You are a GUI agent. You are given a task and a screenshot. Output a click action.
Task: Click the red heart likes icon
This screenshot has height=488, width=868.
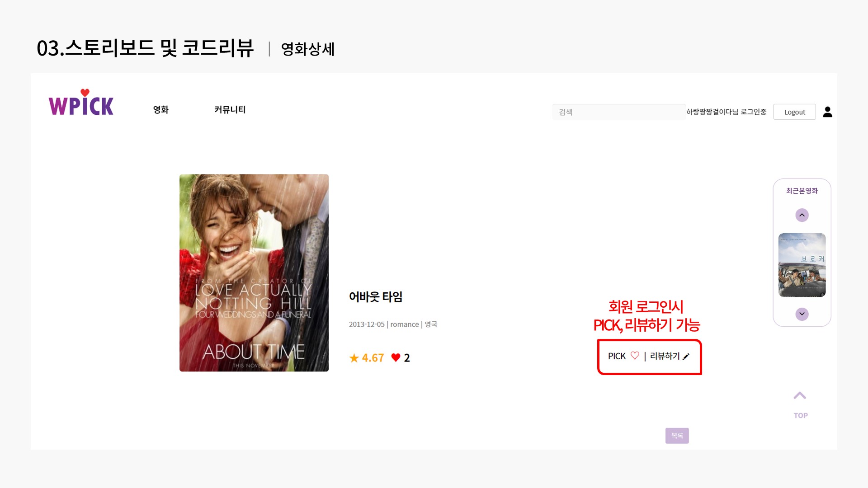click(396, 357)
